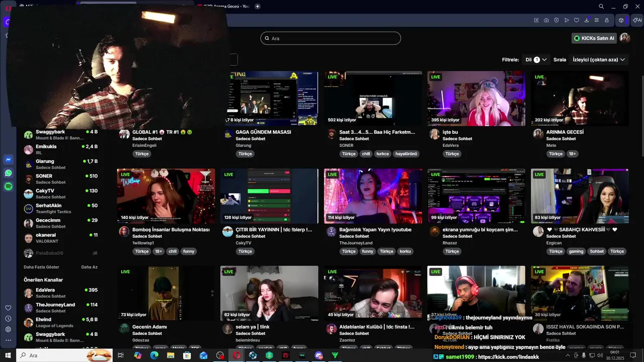644x362 pixels.
Task: Open Opera sidebar bookmarks heart icon
Action: (8, 308)
